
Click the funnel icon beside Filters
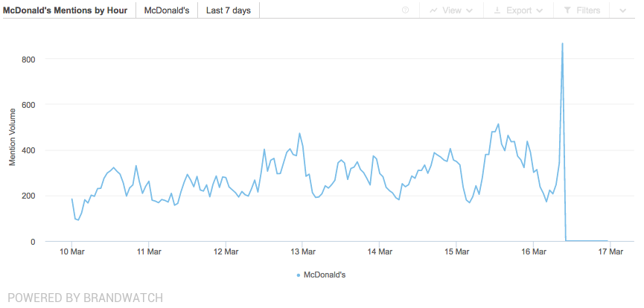pyautogui.click(x=567, y=10)
